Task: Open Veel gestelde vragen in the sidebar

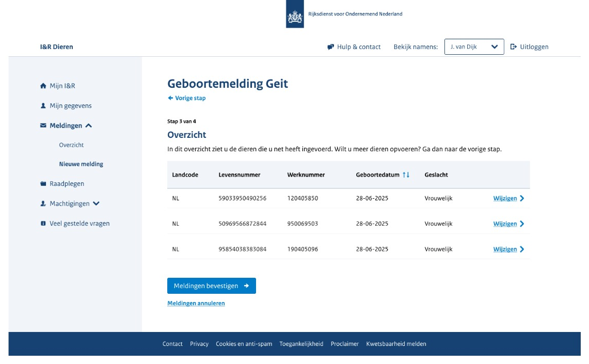Action: 79,224
